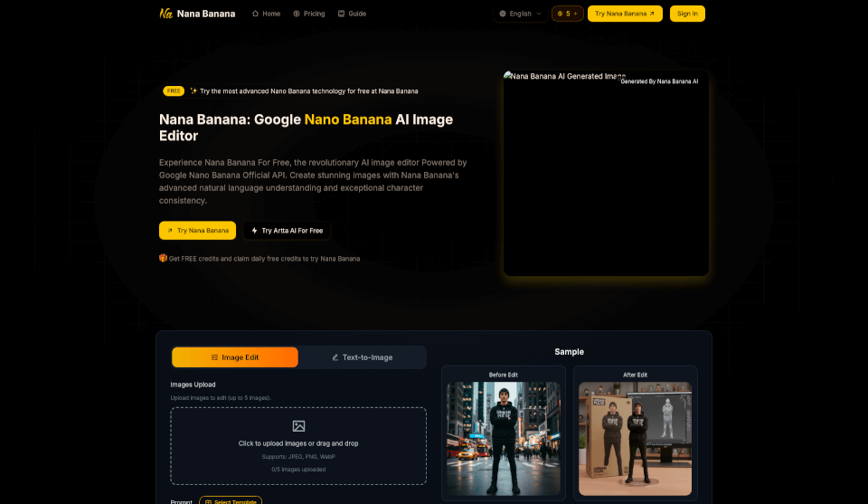Open the Select Template picker
This screenshot has width=868, height=504.
click(230, 501)
